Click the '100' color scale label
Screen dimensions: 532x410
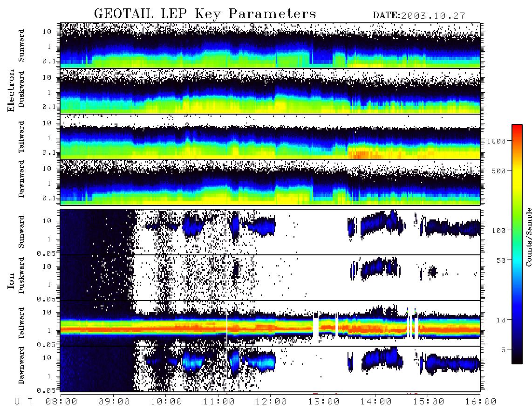click(x=499, y=231)
